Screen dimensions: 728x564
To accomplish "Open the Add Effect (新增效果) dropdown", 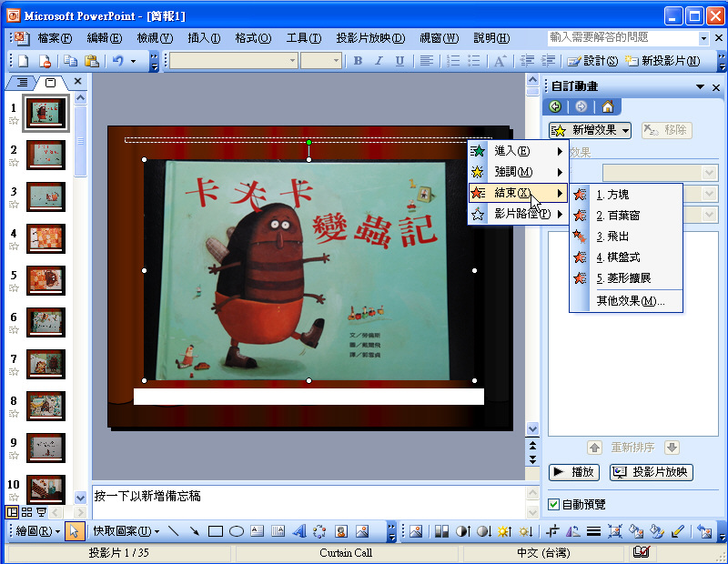I will click(x=590, y=130).
